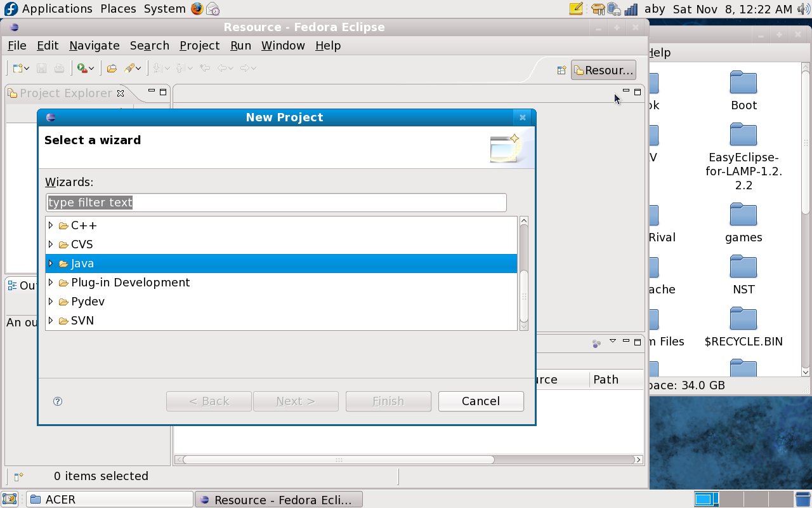The height and width of the screenshot is (508, 812).
Task: Open the New wizard dropdown arrow
Action: (27, 69)
